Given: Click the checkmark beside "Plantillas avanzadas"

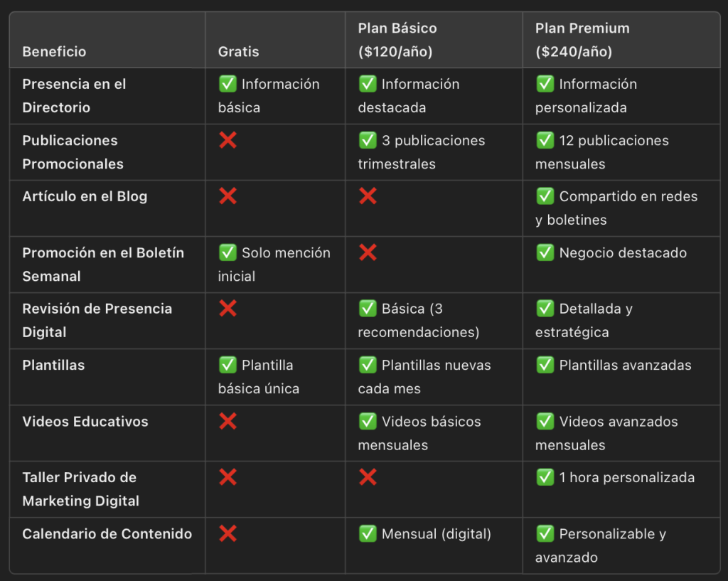Looking at the screenshot, I should [x=545, y=365].
